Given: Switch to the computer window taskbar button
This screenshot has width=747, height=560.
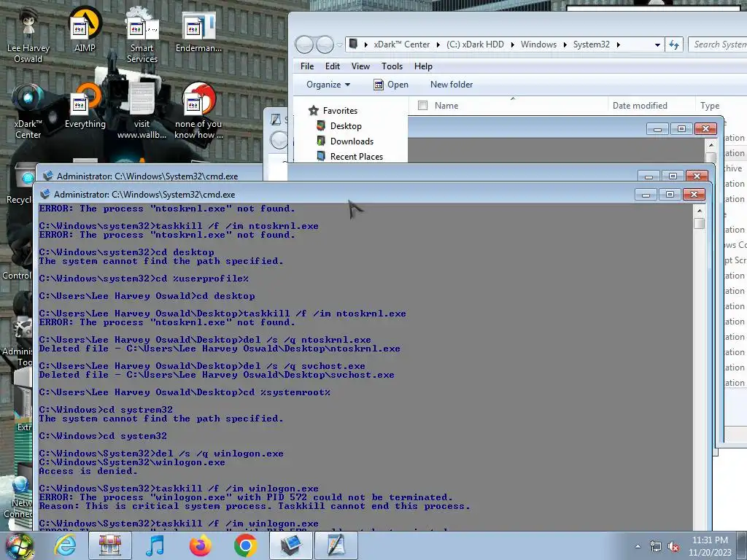Looking at the screenshot, I should coord(290,545).
